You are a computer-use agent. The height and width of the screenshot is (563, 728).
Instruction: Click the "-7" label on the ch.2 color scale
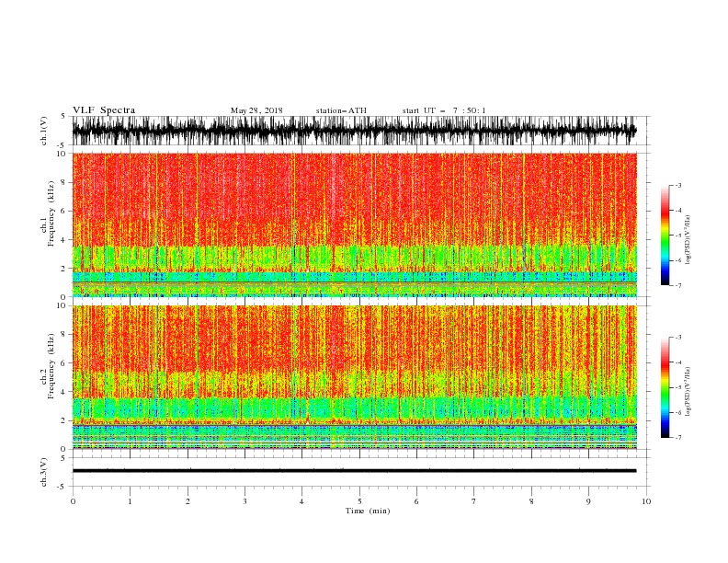click(x=677, y=437)
